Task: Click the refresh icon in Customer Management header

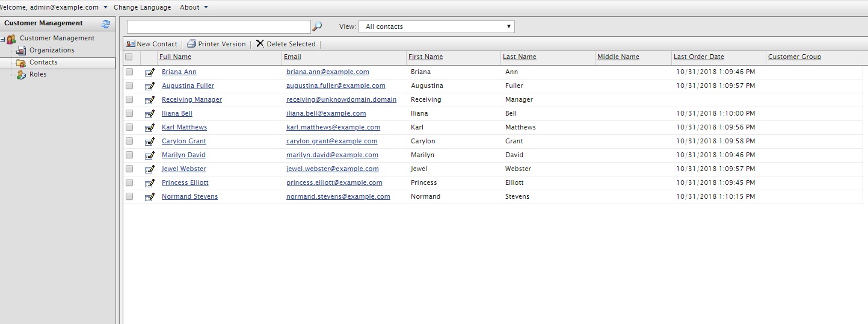Action: pyautogui.click(x=106, y=23)
